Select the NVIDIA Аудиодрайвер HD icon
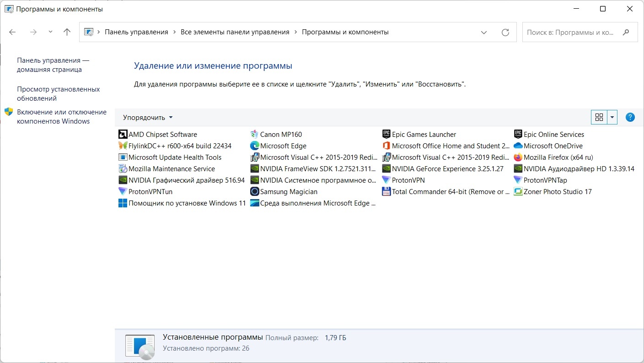The image size is (644, 363). tap(518, 169)
